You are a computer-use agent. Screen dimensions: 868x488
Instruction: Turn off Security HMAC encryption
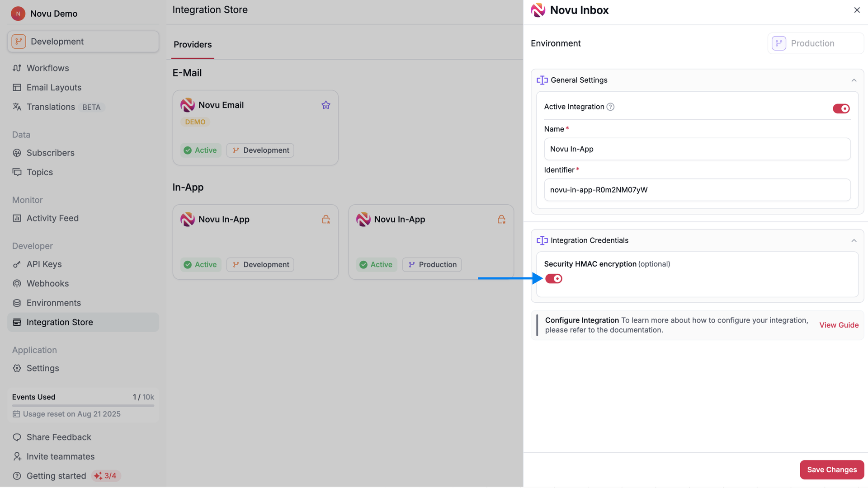[x=553, y=278]
